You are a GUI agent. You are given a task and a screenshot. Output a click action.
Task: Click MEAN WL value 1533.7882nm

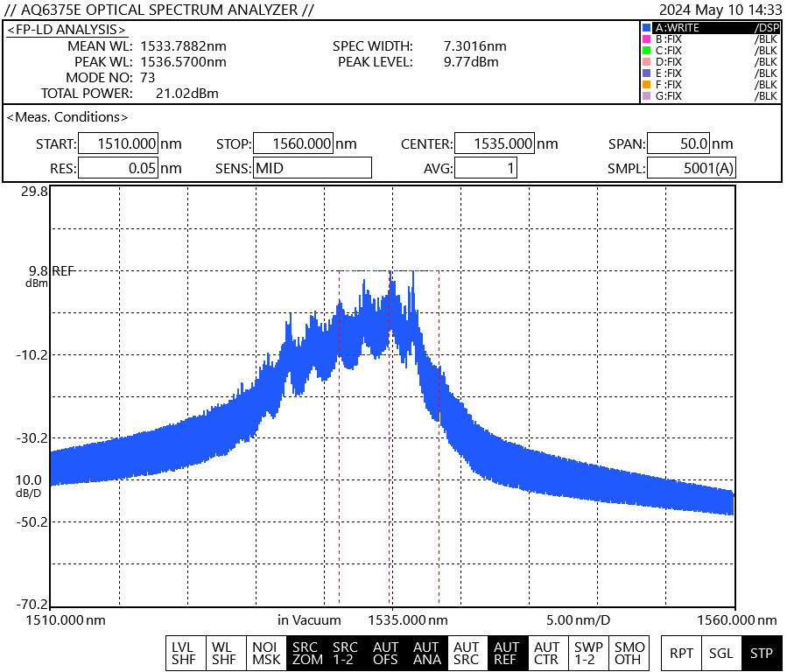pyautogui.click(x=183, y=46)
